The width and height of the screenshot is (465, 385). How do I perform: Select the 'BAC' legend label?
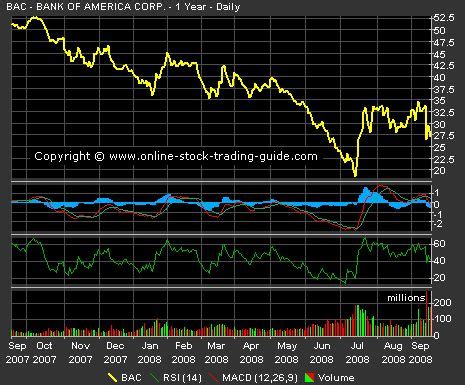pos(131,378)
